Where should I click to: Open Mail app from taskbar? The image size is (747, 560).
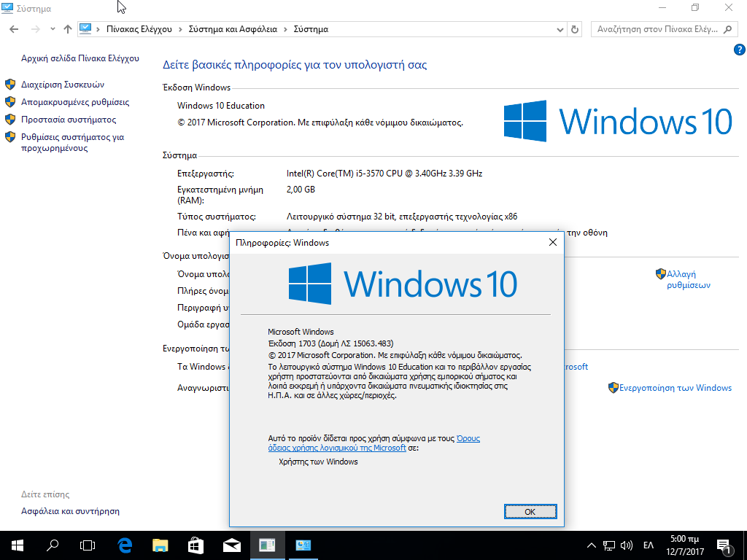coord(231,545)
